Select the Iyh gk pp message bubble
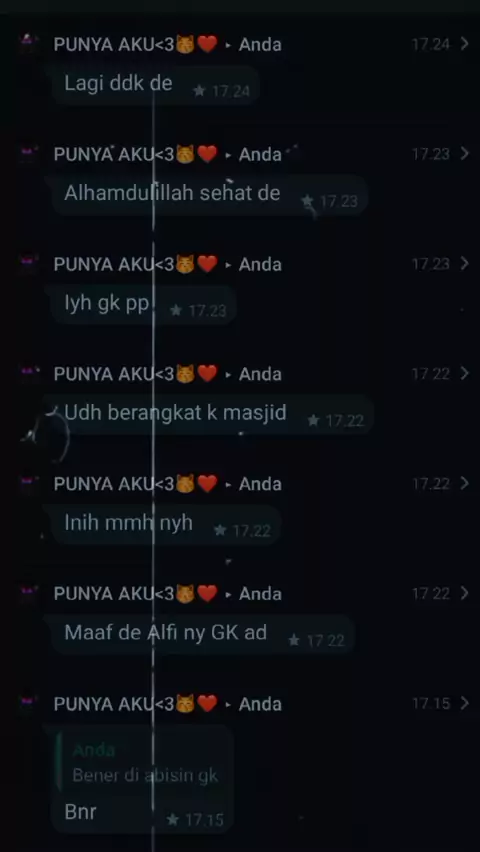Image resolution: width=480 pixels, height=852 pixels. (144, 305)
